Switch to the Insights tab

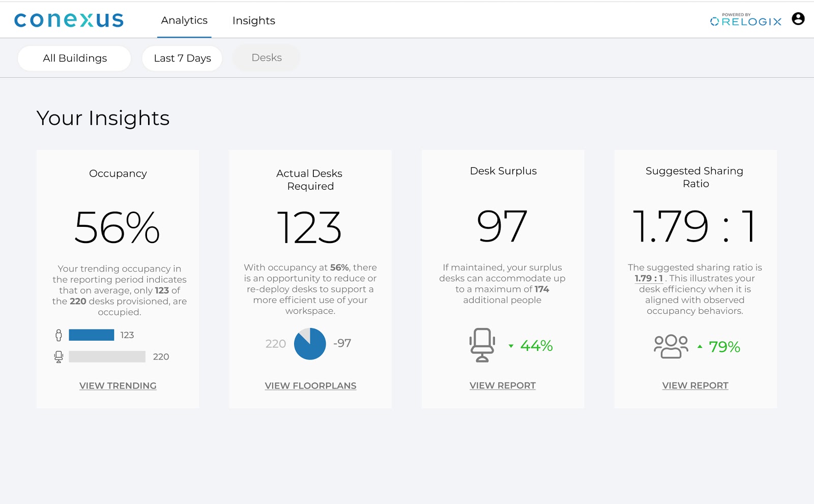253,21
